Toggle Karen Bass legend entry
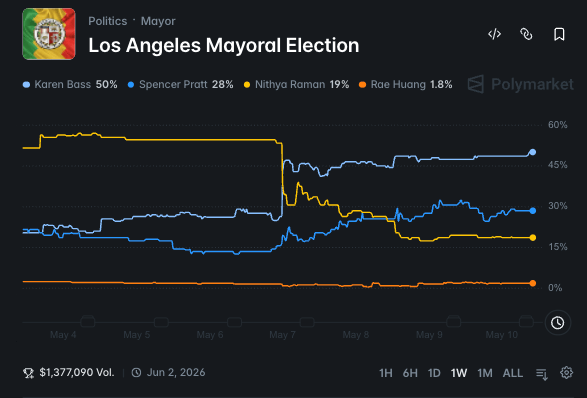 click(x=70, y=85)
